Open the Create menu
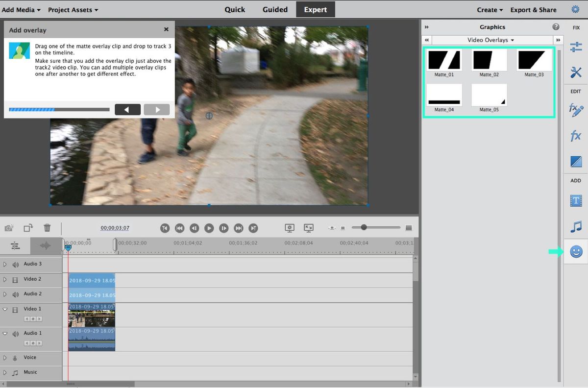The width and height of the screenshot is (588, 388). [x=489, y=9]
